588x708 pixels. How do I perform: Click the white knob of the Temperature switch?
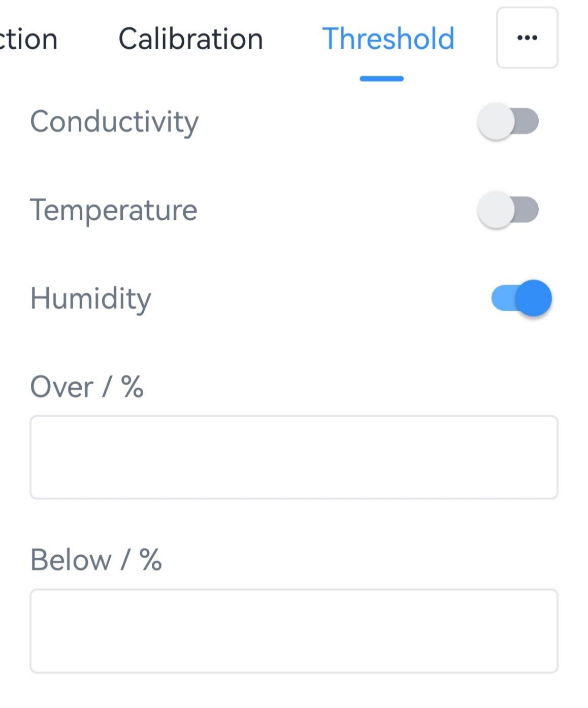tap(496, 210)
